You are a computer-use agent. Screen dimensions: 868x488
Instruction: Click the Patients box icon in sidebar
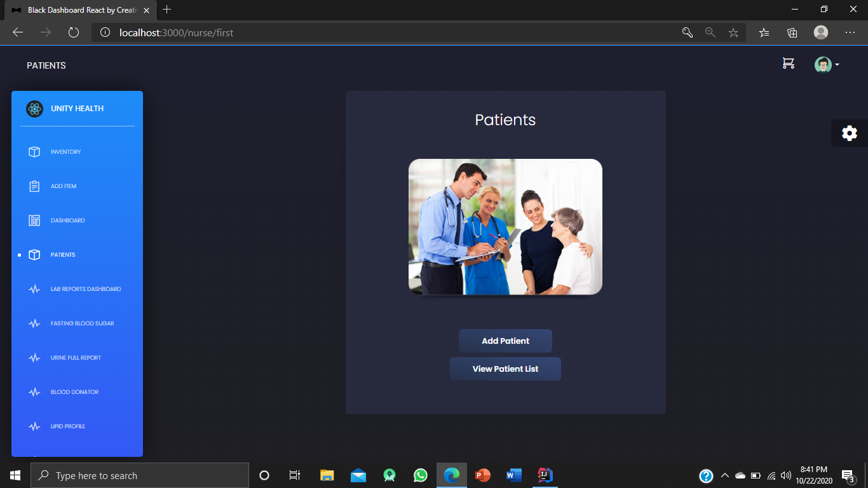click(34, 255)
